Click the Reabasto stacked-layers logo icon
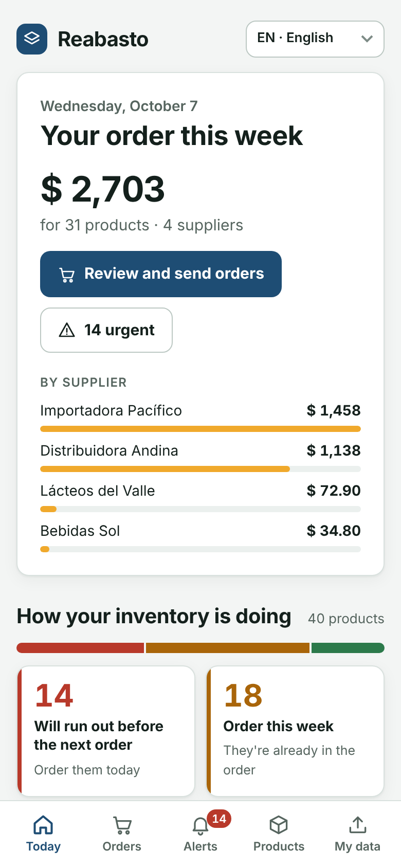The width and height of the screenshot is (401, 868). (32, 39)
